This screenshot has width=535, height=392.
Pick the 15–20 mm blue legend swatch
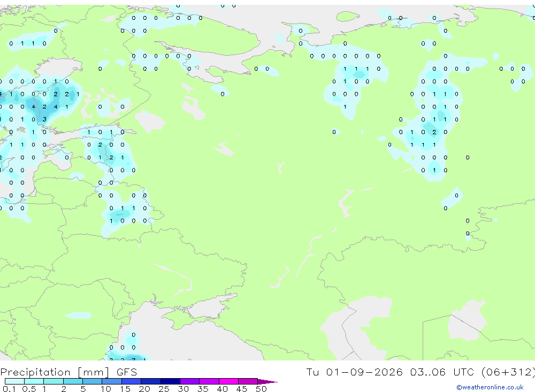(132, 381)
